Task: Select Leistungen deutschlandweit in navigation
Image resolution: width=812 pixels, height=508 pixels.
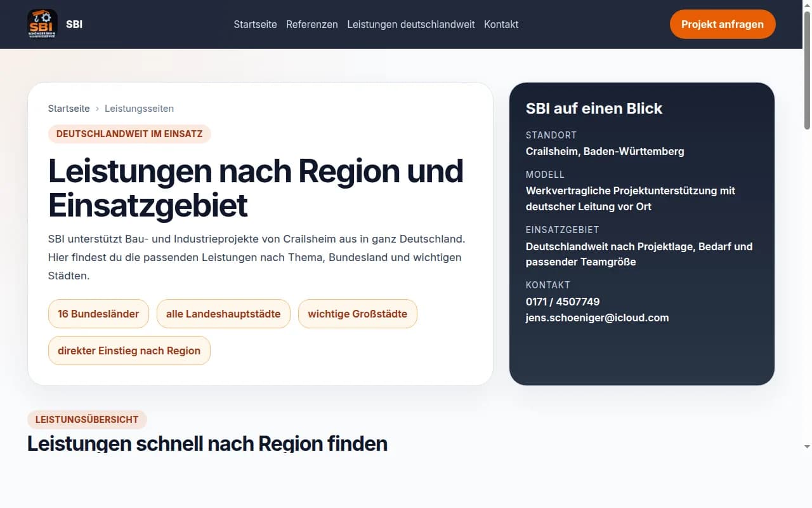Action: pyautogui.click(x=410, y=24)
